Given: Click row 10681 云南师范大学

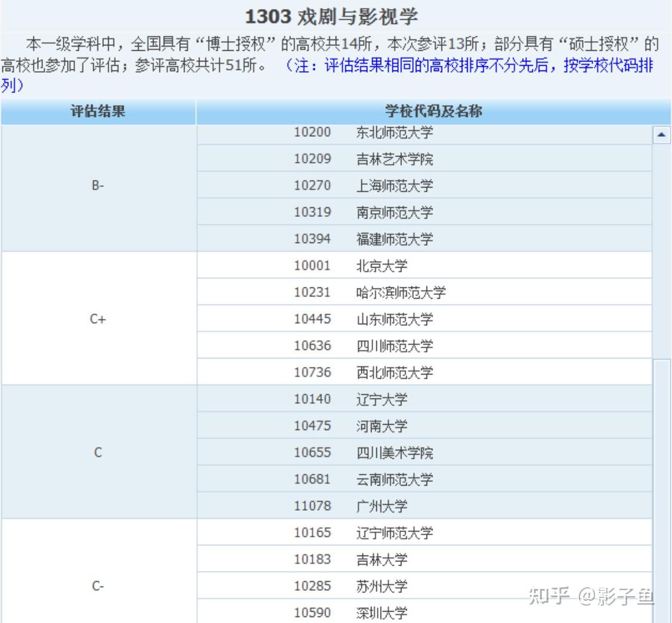Looking at the screenshot, I should [424, 478].
